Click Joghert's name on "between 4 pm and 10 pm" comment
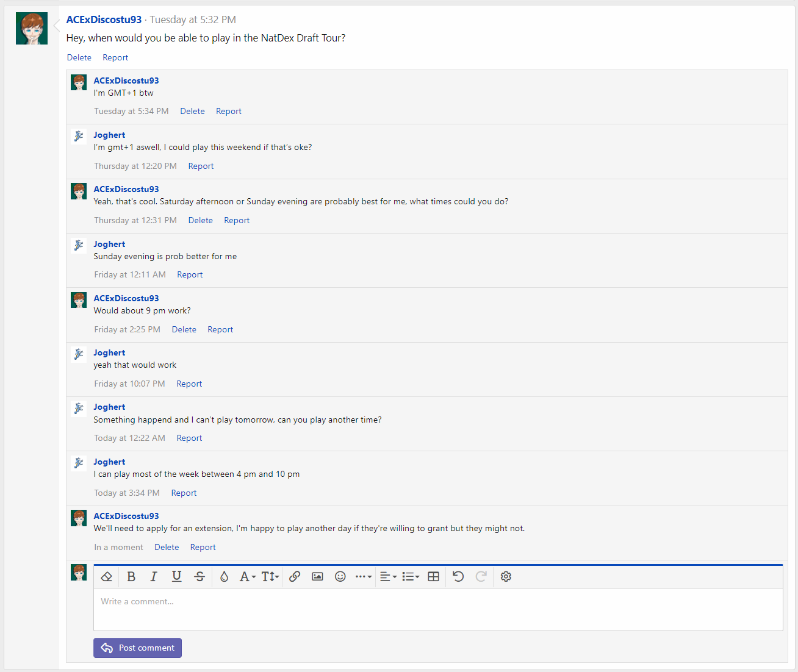This screenshot has height=672, width=798. [x=109, y=462]
